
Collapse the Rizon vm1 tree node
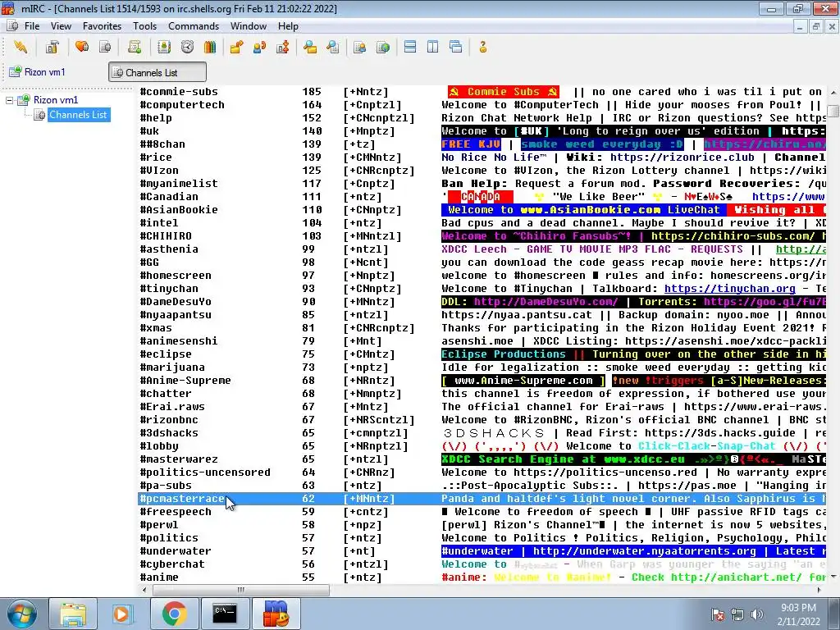[x=9, y=100]
